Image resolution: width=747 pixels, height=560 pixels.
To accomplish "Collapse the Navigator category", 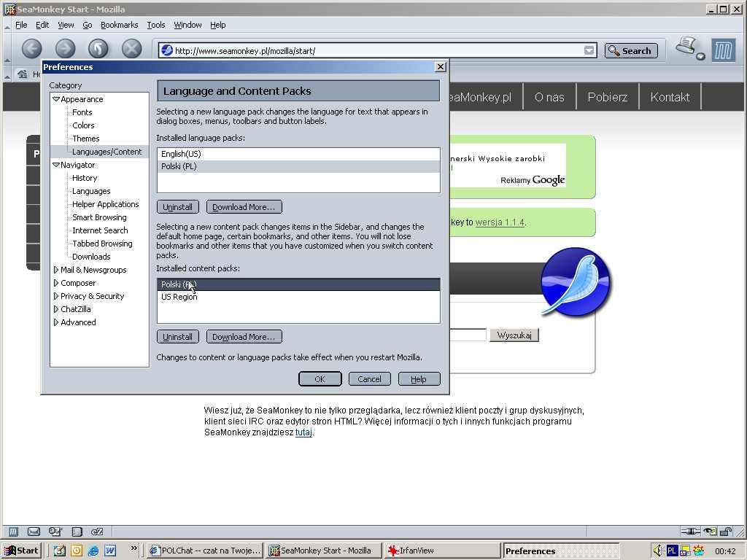I will click(x=56, y=165).
